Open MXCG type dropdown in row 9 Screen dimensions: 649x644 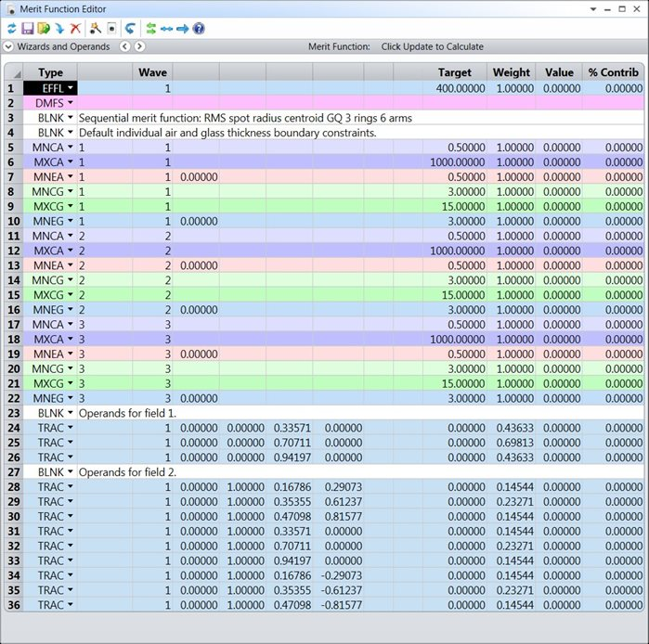pos(71,206)
